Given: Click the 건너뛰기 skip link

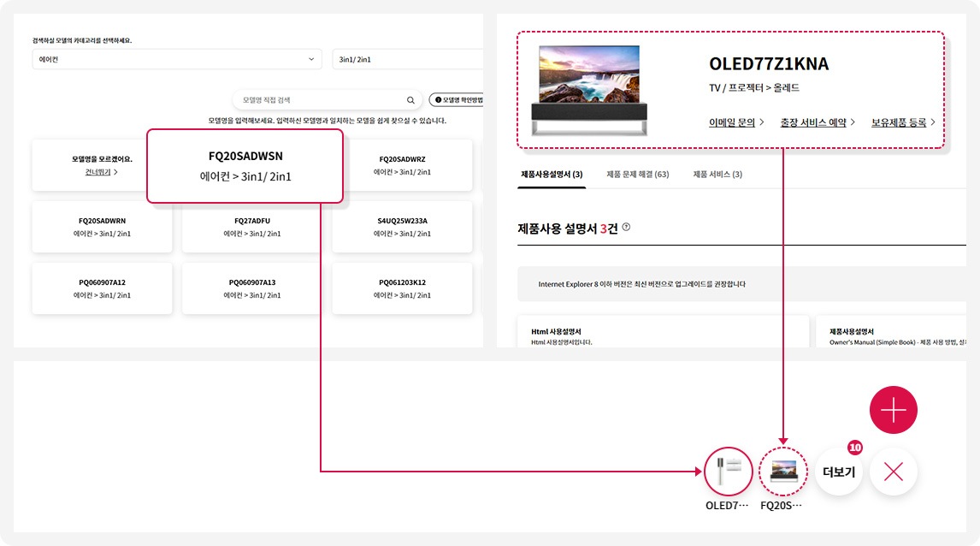Looking at the screenshot, I should tap(98, 172).
